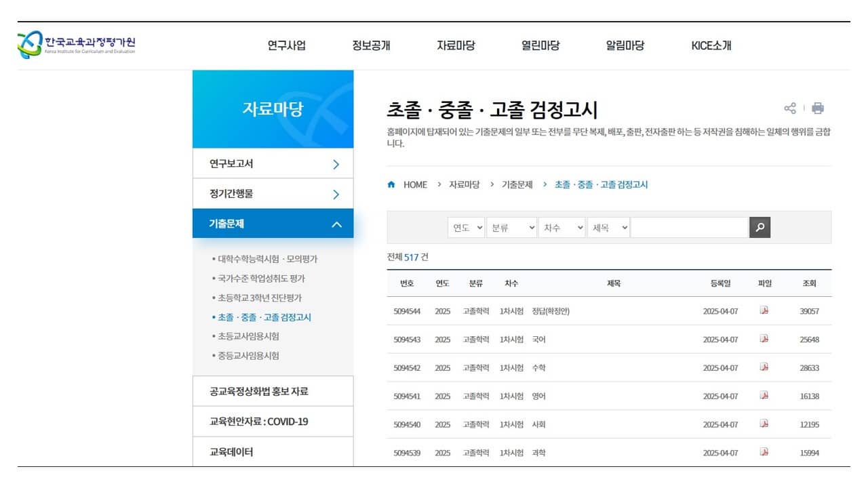This screenshot has height=488, width=868.
Task: Open the PDF icon for the 수학 exam
Action: 765,367
